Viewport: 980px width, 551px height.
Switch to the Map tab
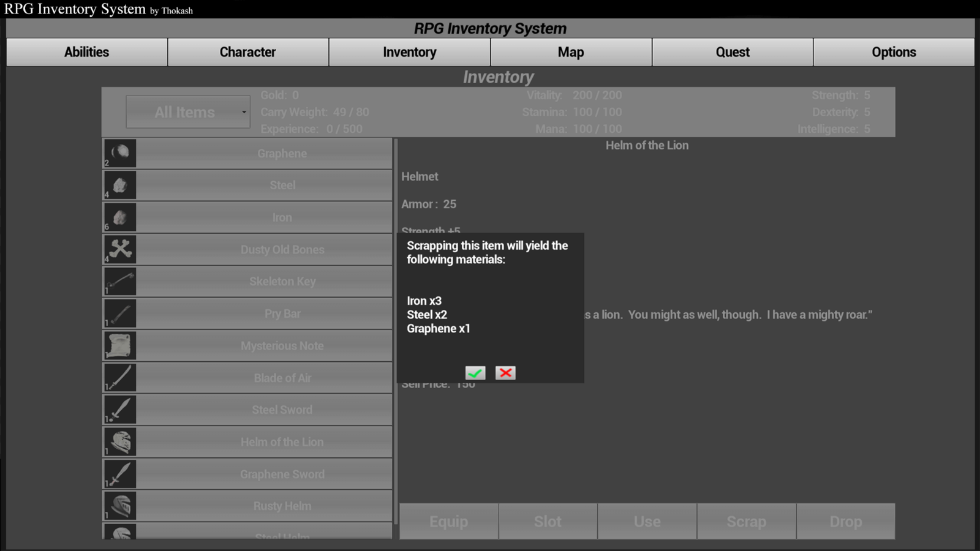pos(570,52)
